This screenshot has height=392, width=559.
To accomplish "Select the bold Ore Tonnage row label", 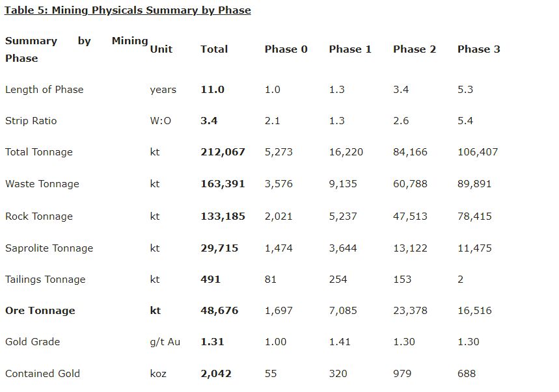I will (x=40, y=311).
